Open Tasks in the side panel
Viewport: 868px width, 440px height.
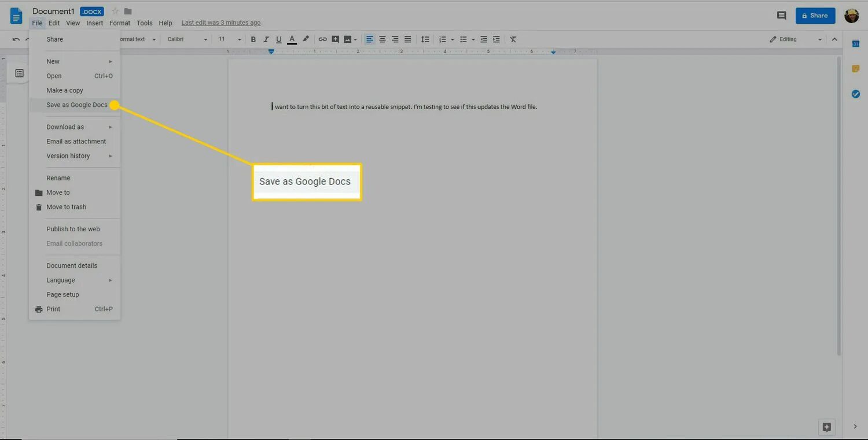856,94
